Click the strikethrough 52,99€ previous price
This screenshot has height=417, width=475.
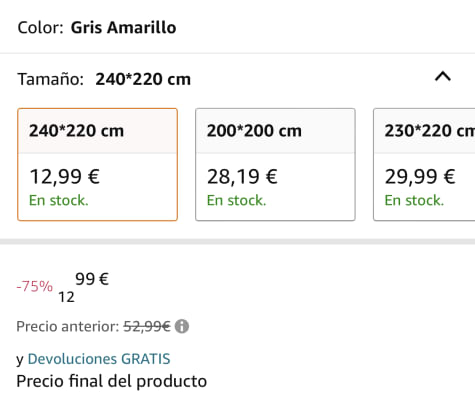pos(147,326)
